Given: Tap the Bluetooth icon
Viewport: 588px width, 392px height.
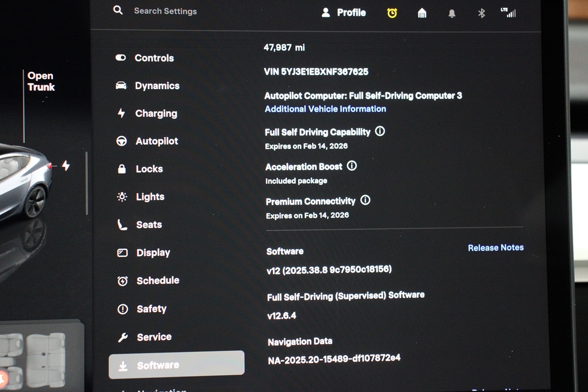Looking at the screenshot, I should point(481,14).
